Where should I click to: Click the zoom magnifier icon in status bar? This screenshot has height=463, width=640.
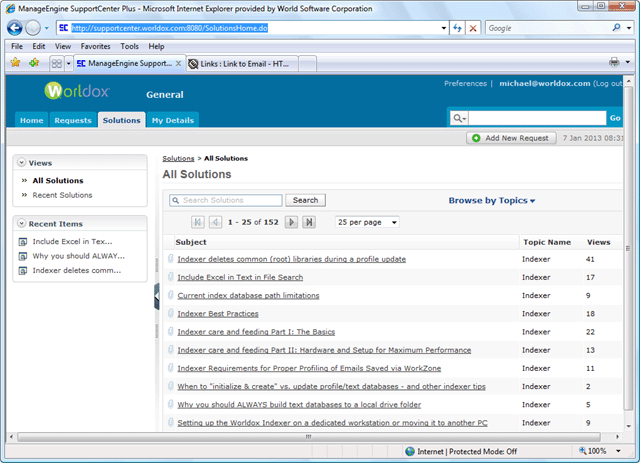(x=582, y=451)
